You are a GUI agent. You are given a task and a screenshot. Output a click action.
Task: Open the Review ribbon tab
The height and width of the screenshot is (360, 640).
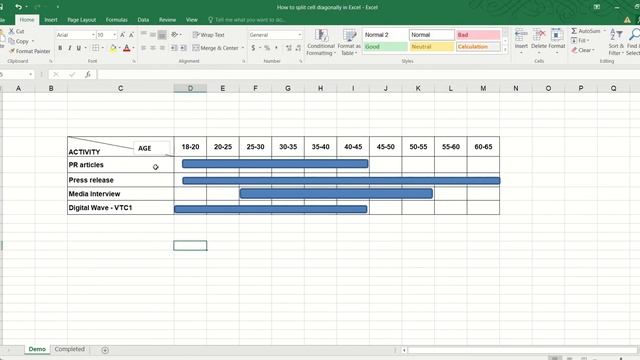167,20
